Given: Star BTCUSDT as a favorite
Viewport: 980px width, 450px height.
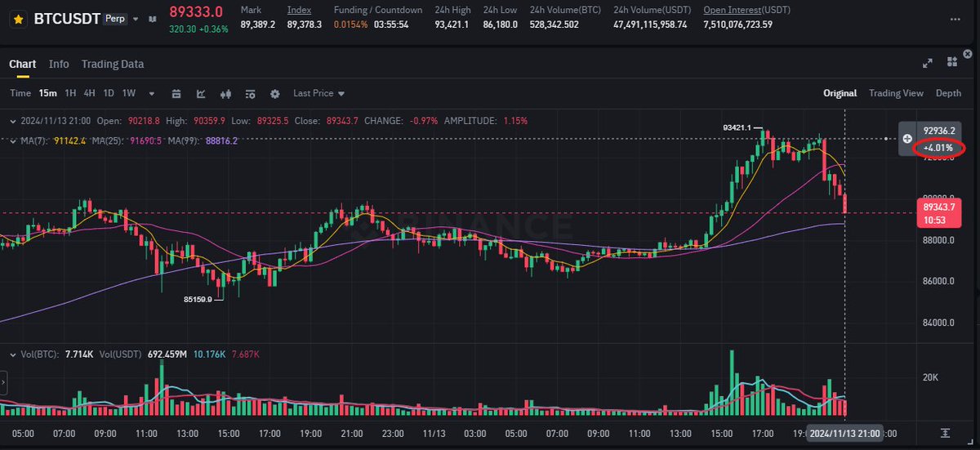Looking at the screenshot, I should [19, 18].
